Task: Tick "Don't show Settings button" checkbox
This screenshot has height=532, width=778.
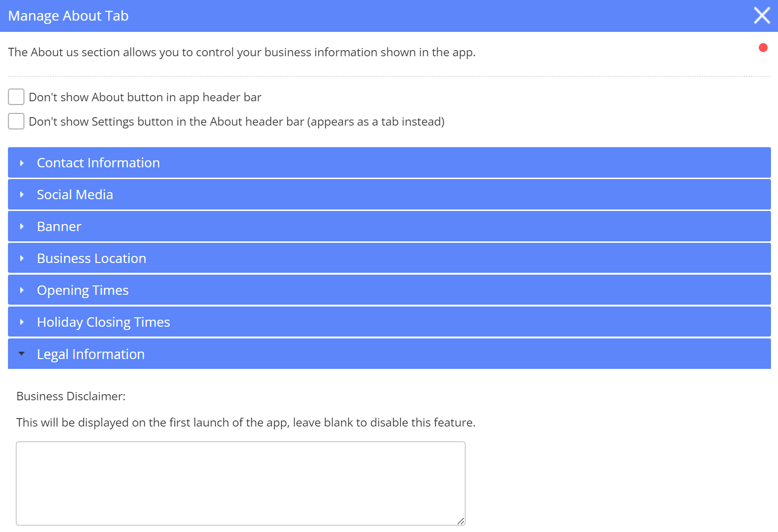Action: 16,121
